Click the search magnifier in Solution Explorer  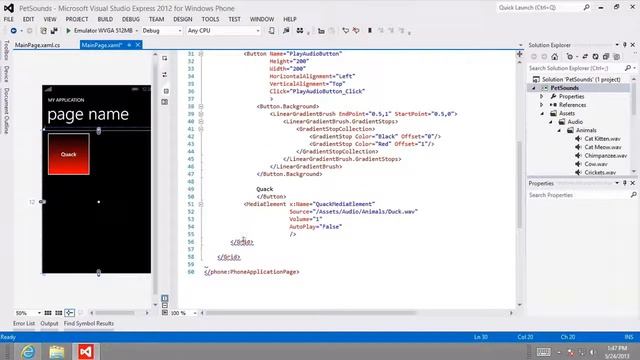pyautogui.click(x=628, y=68)
